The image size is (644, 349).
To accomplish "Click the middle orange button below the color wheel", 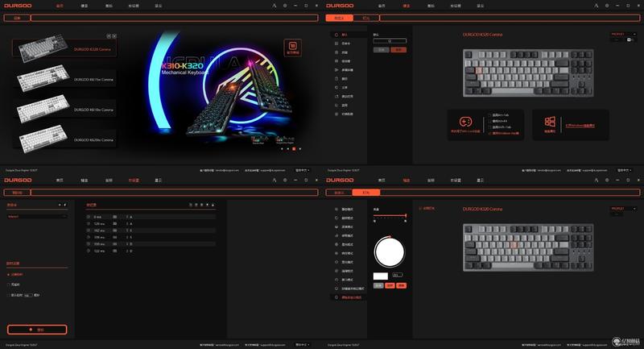I will 390,285.
